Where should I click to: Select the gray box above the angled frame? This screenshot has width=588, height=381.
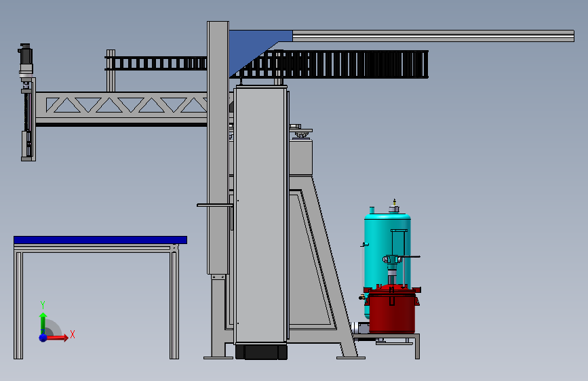[x=300, y=157]
